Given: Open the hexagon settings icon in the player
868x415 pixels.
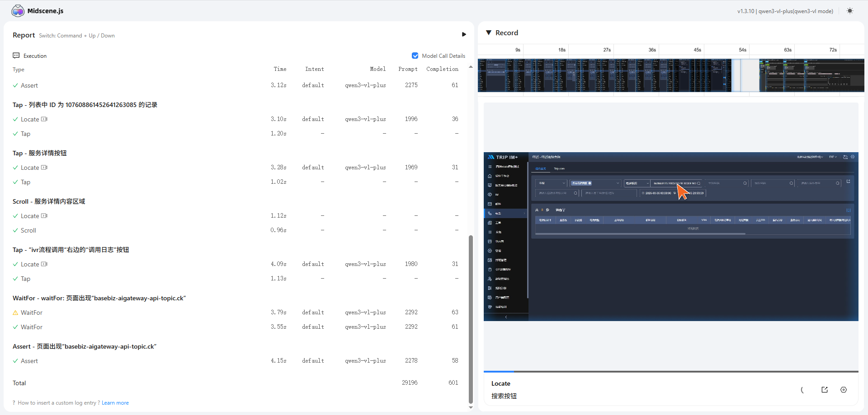Looking at the screenshot, I should click(x=844, y=390).
